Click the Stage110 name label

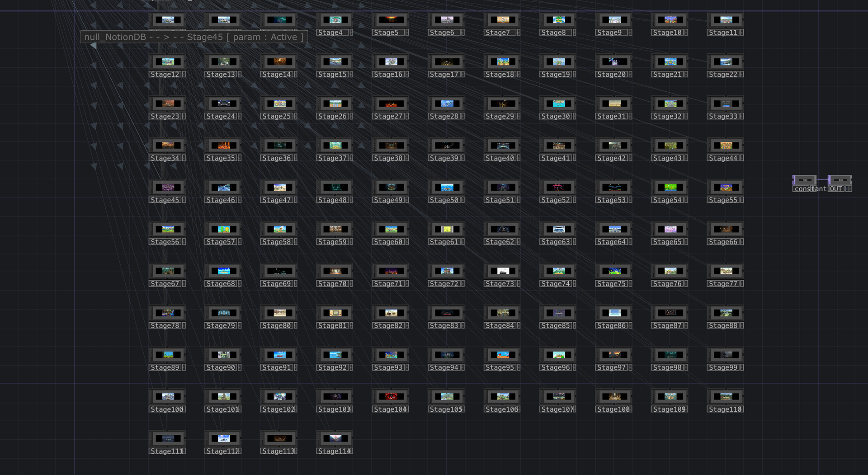[725, 409]
